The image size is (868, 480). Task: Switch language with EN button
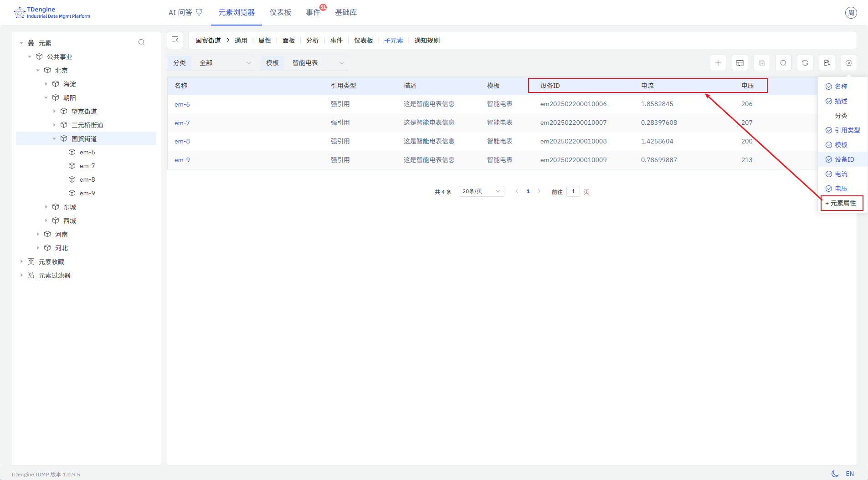coord(850,474)
